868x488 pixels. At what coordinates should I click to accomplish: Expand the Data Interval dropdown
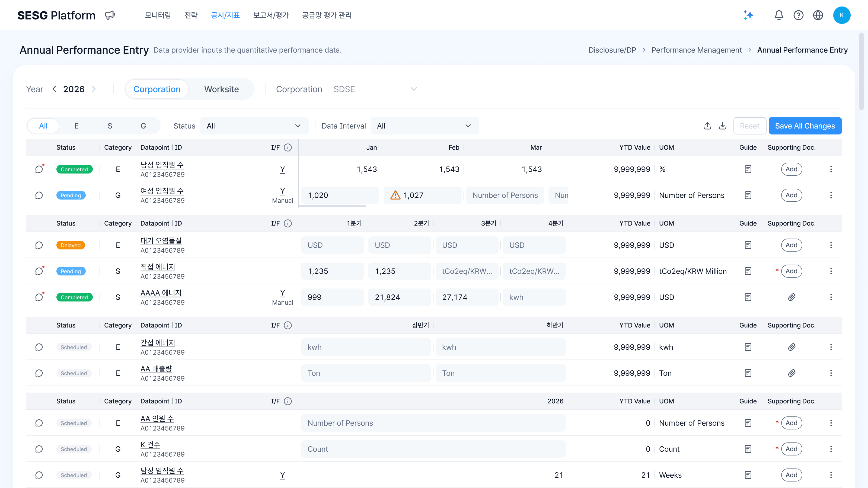point(424,126)
